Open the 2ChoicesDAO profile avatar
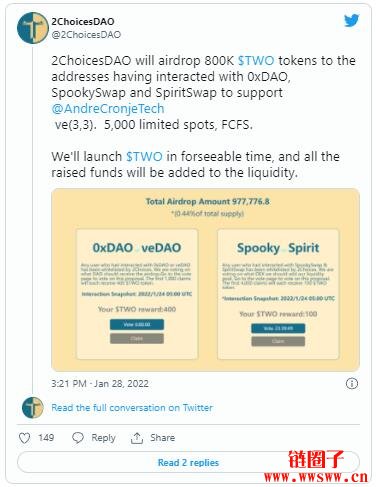The image size is (377, 487). coord(33,28)
